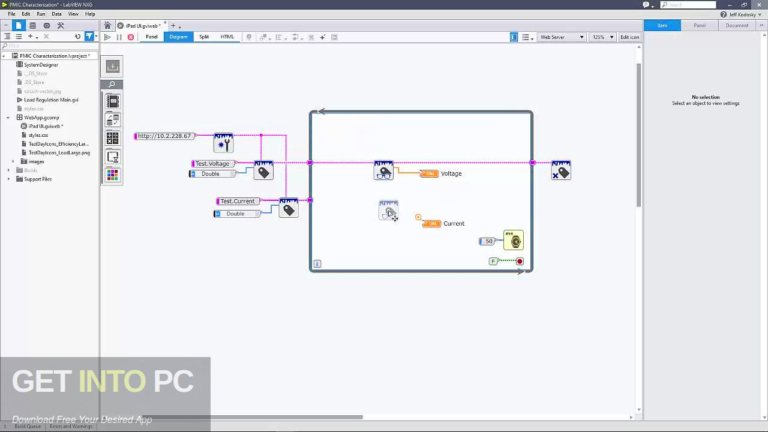Open the Edit menu
The width and height of the screenshot is (768, 432).
coord(26,14)
